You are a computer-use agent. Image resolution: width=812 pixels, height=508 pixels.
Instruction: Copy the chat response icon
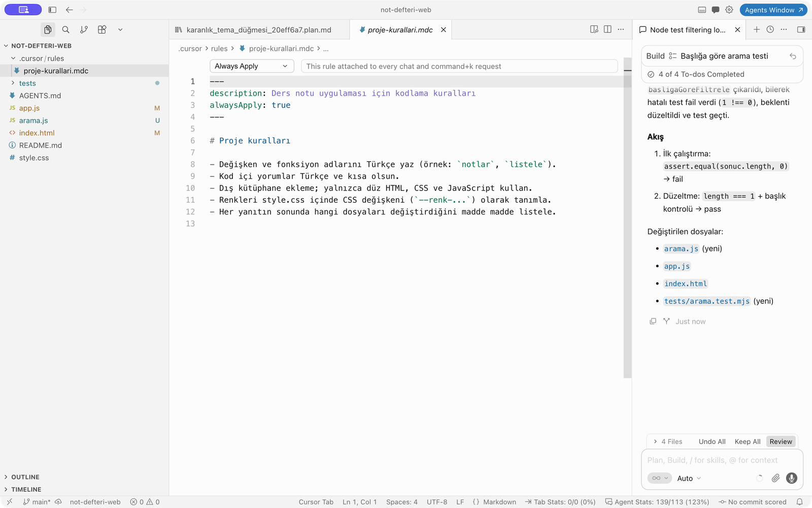coord(653,321)
